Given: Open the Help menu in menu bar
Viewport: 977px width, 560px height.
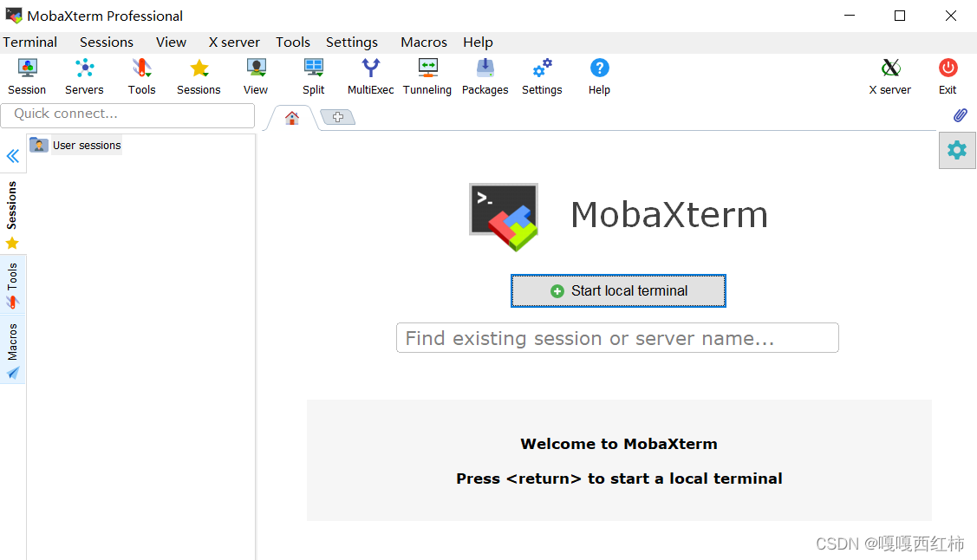Looking at the screenshot, I should 478,42.
